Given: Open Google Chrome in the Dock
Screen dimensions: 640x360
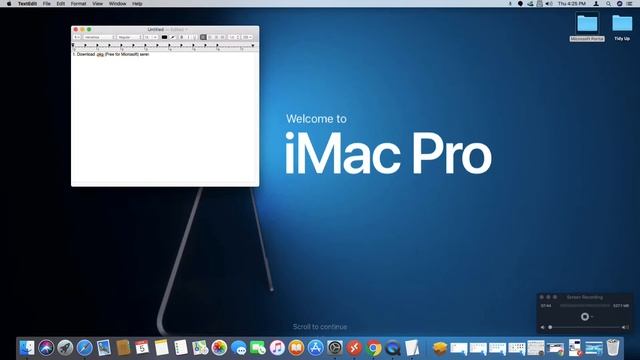Looking at the screenshot, I should coord(373,348).
